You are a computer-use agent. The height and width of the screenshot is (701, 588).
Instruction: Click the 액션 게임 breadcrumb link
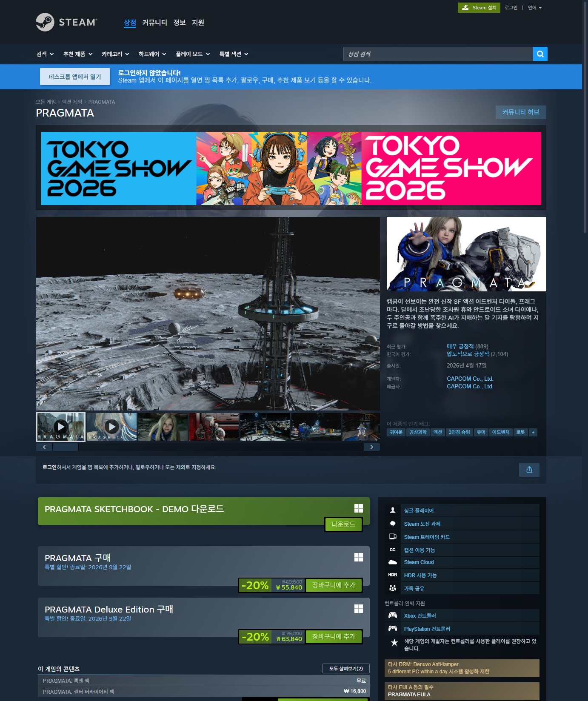[72, 102]
